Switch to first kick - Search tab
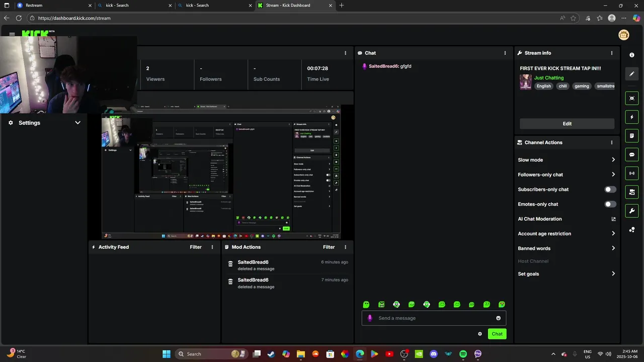The image size is (644, 362). [x=135, y=6]
